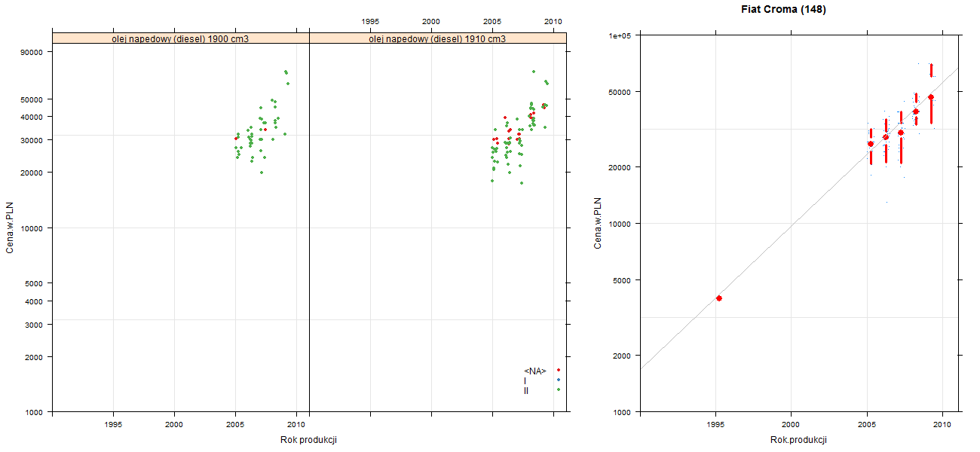Click year 1995 below the Fiat Croma chart
Image resolution: width=980 pixels, height=452 pixels.
pos(715,425)
